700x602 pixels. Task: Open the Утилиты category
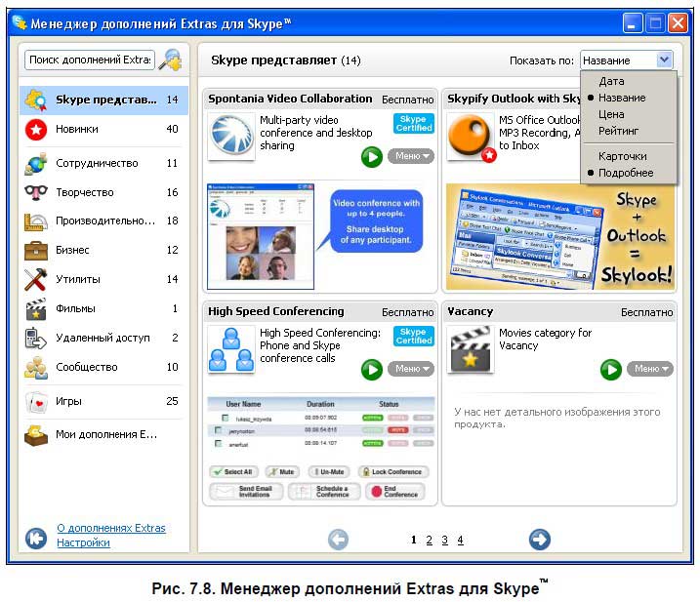pos(77,280)
